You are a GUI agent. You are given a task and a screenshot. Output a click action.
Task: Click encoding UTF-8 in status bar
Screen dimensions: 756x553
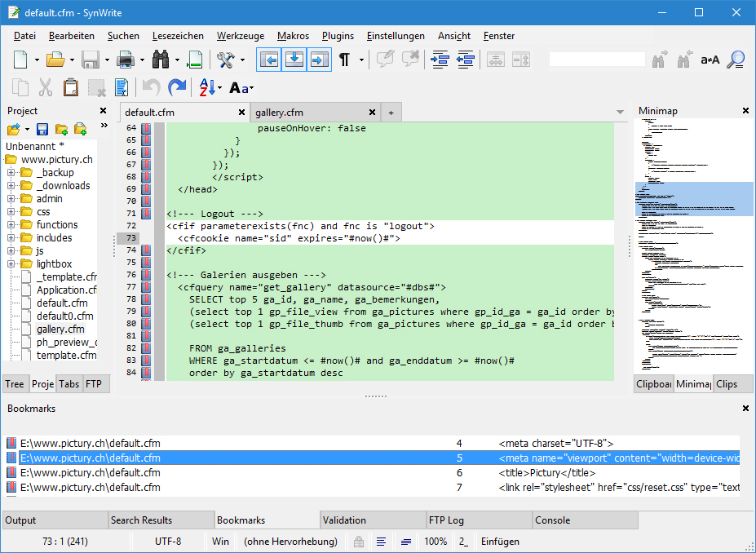(x=168, y=542)
